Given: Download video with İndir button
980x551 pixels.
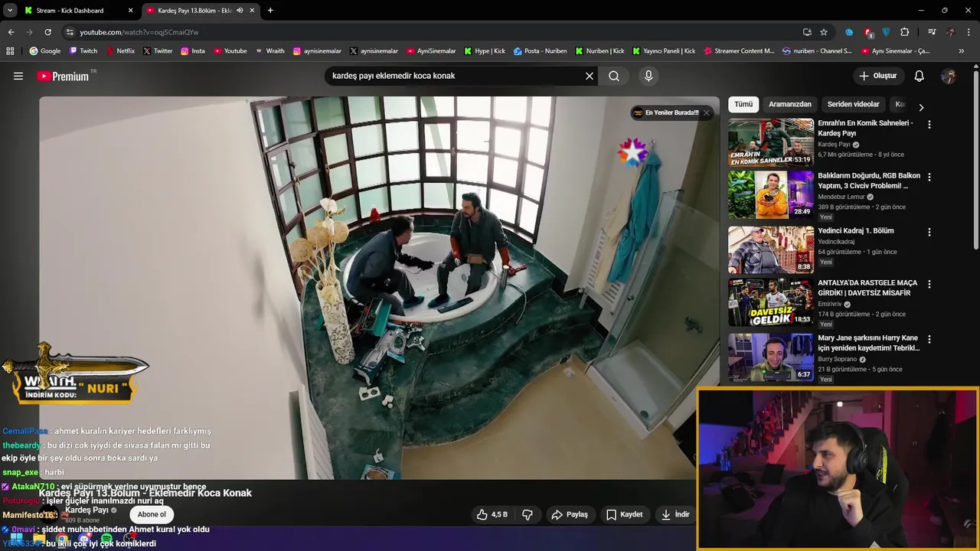Looking at the screenshot, I should (675, 514).
